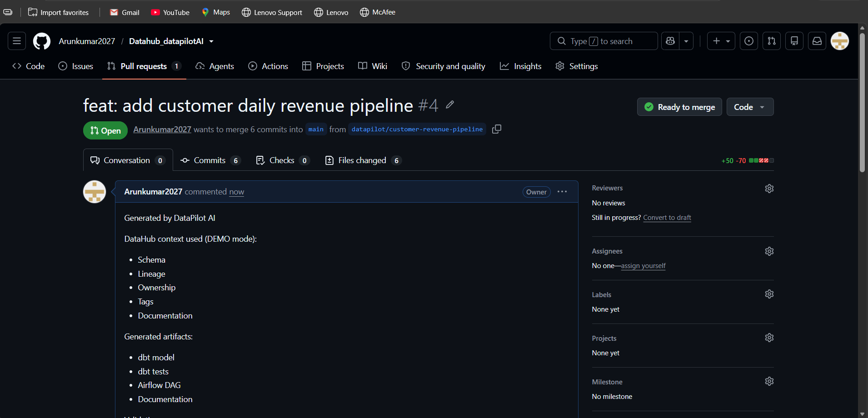Open the Gmail bookmark
868x418 pixels.
click(125, 12)
